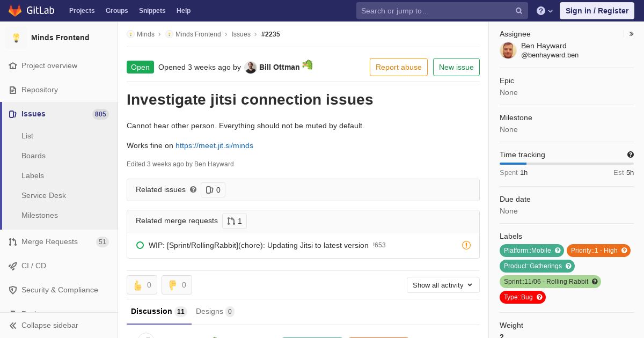Click the GitLab fox logo
Screen dimensions: 644x338
click(x=15, y=11)
